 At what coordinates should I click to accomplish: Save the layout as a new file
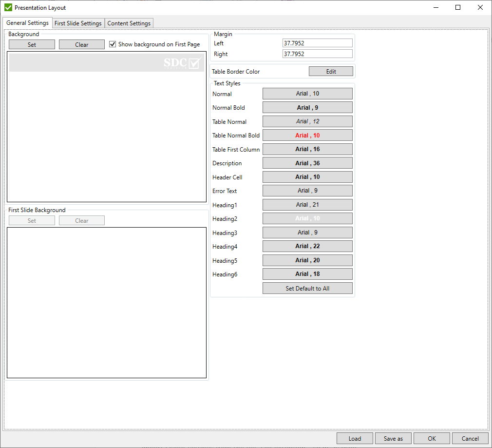tap(393, 438)
